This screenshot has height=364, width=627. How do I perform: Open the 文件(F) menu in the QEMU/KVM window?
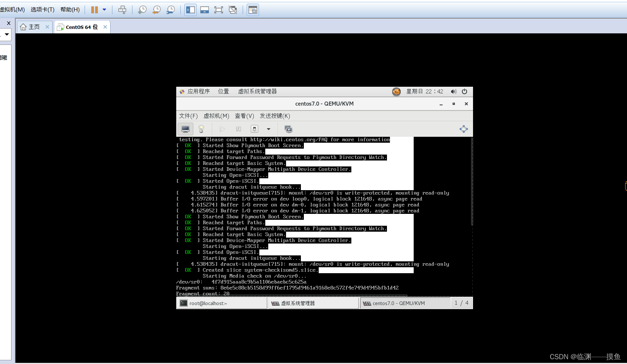[x=188, y=116]
